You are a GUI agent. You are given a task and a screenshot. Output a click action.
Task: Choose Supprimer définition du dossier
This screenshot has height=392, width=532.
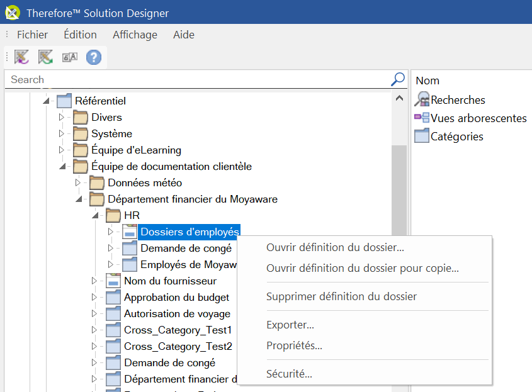(365, 296)
